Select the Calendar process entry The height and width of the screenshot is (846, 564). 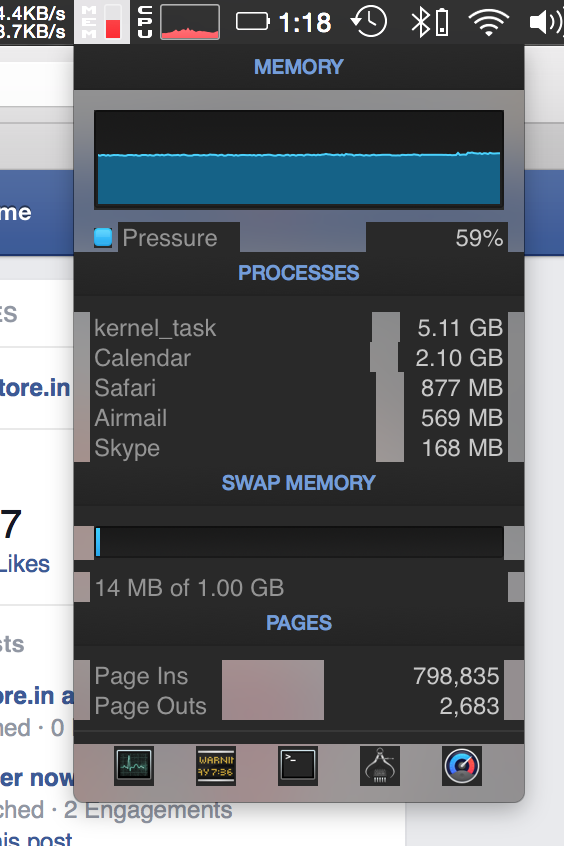[x=298, y=358]
